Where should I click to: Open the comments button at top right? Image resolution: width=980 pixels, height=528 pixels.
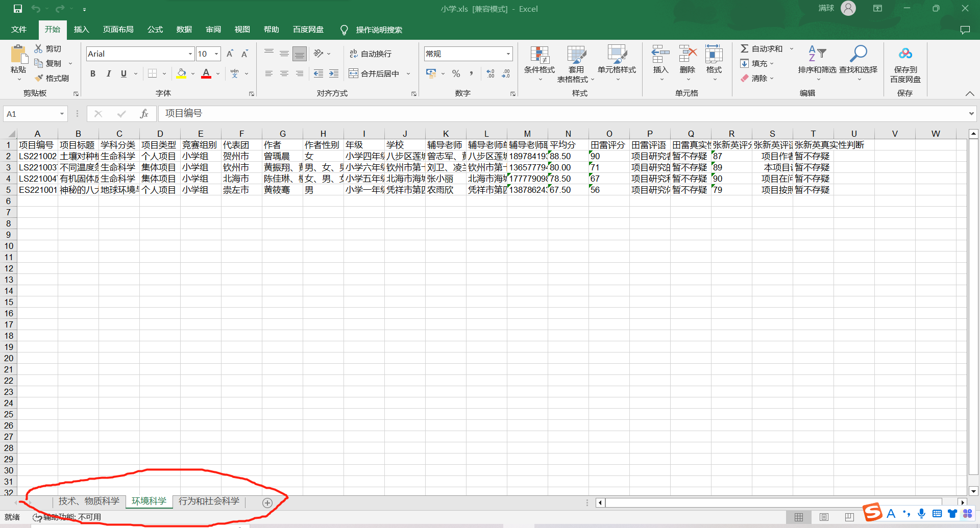click(965, 30)
